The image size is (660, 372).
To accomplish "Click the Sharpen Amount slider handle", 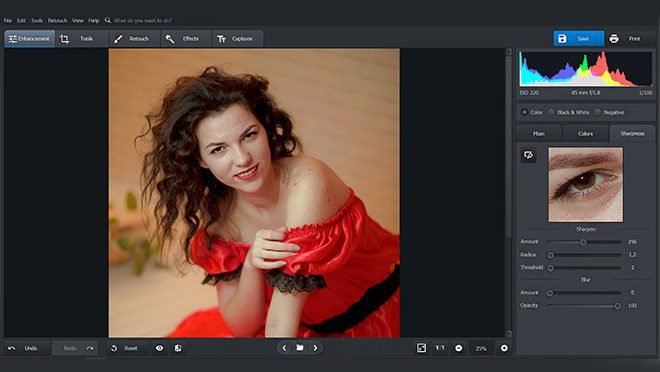I will [583, 242].
